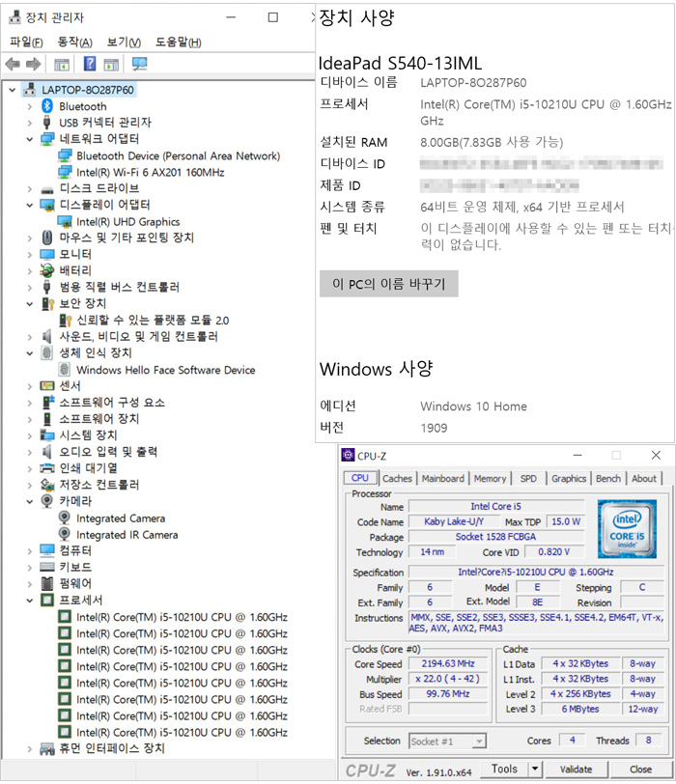The height and width of the screenshot is (784, 676).
Task: Switch to the Mainboard tab in CPU-Z
Action: tap(442, 478)
